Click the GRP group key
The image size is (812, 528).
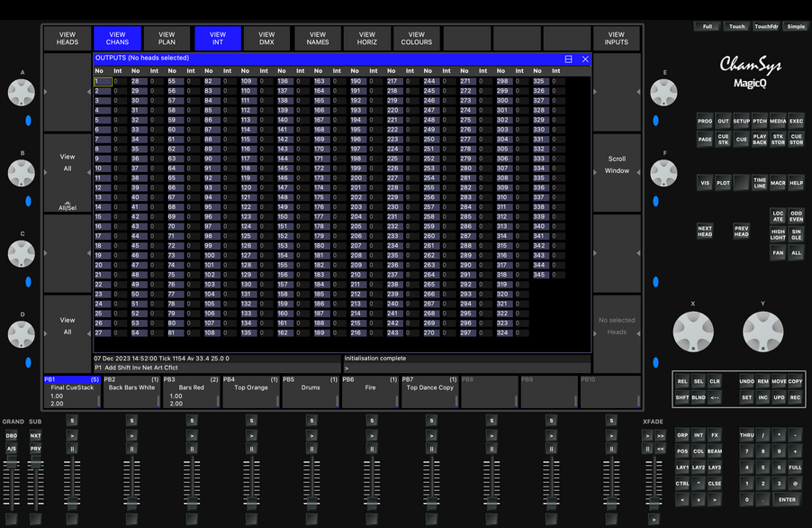click(x=682, y=435)
